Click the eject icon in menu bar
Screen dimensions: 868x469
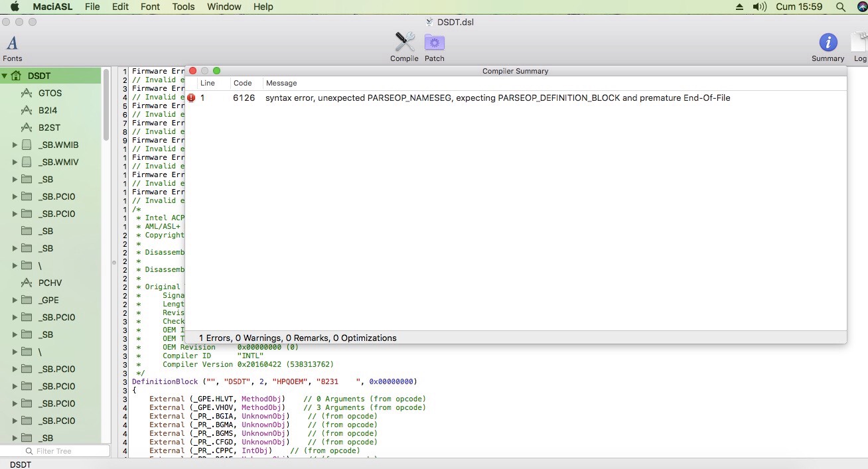[740, 7]
